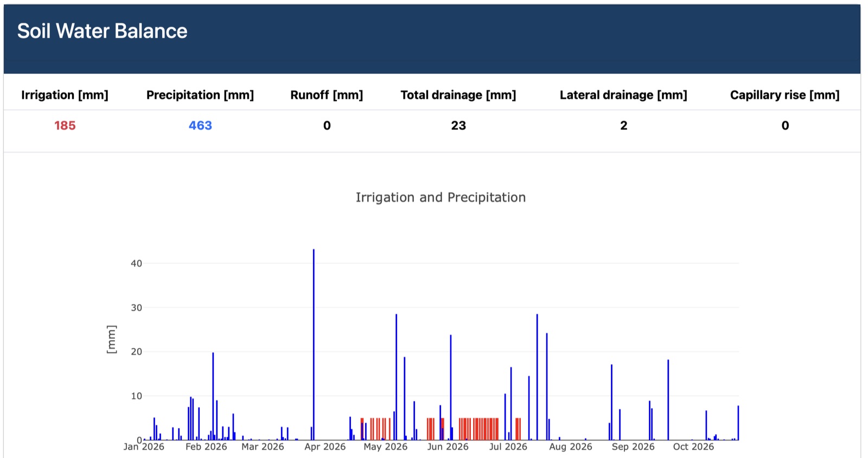Click the y-axis tick label "40"

pyautogui.click(x=136, y=263)
